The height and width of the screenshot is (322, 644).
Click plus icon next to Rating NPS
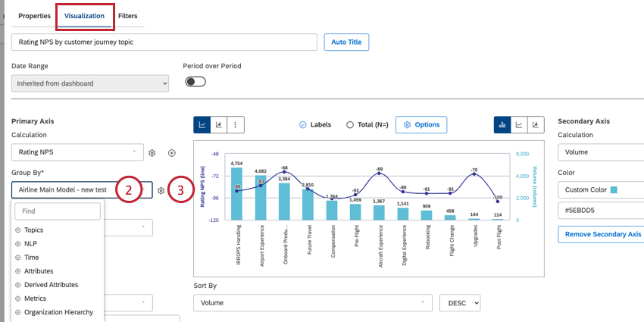172,153
